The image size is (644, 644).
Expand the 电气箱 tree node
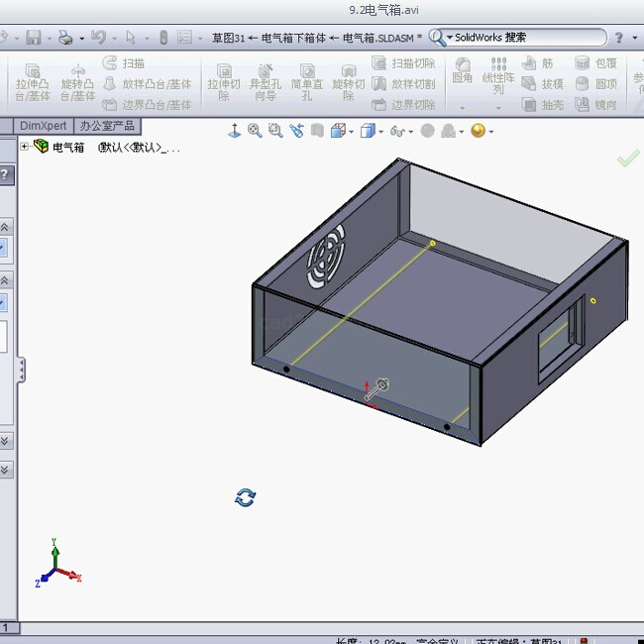click(25, 147)
